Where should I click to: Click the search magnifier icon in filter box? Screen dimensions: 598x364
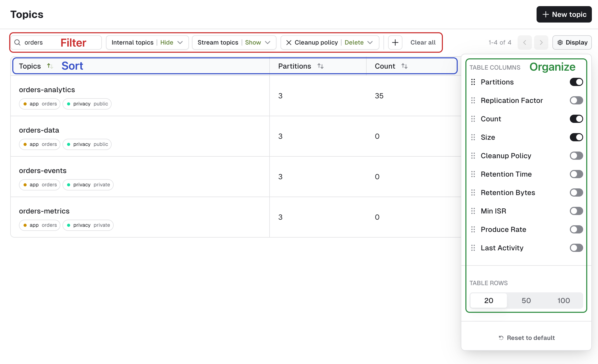point(17,42)
